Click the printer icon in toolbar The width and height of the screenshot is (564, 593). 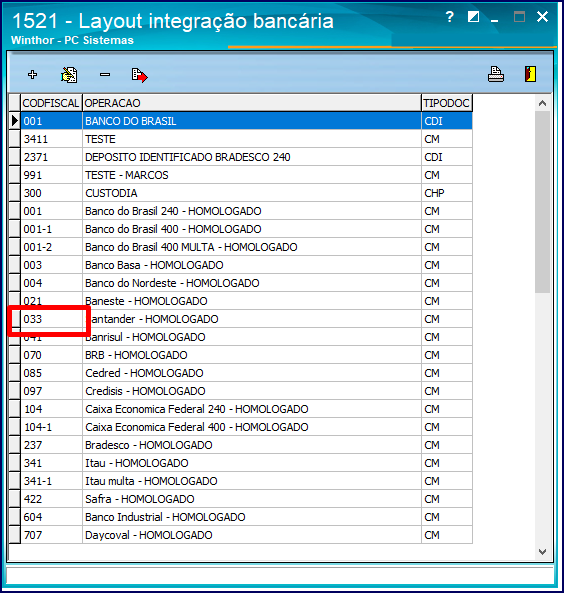point(496,74)
